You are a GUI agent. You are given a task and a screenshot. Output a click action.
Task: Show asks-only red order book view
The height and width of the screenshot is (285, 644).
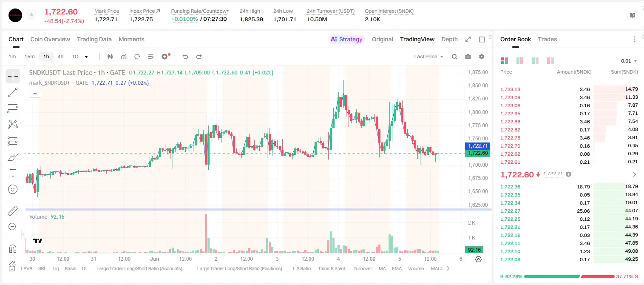click(x=550, y=61)
